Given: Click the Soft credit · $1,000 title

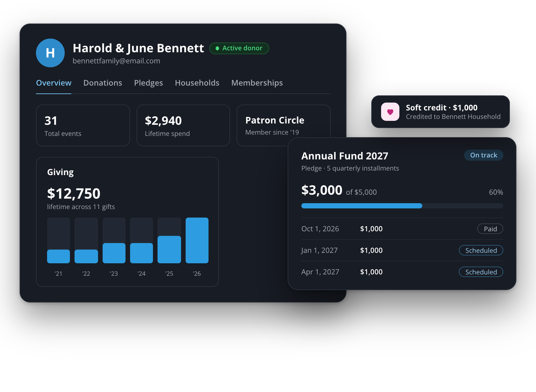Looking at the screenshot, I should tap(442, 107).
